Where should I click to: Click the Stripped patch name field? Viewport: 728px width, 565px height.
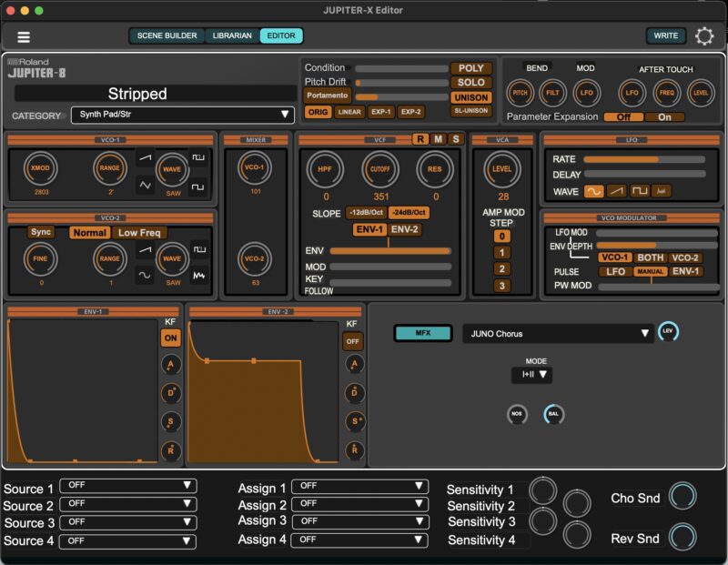[155, 94]
